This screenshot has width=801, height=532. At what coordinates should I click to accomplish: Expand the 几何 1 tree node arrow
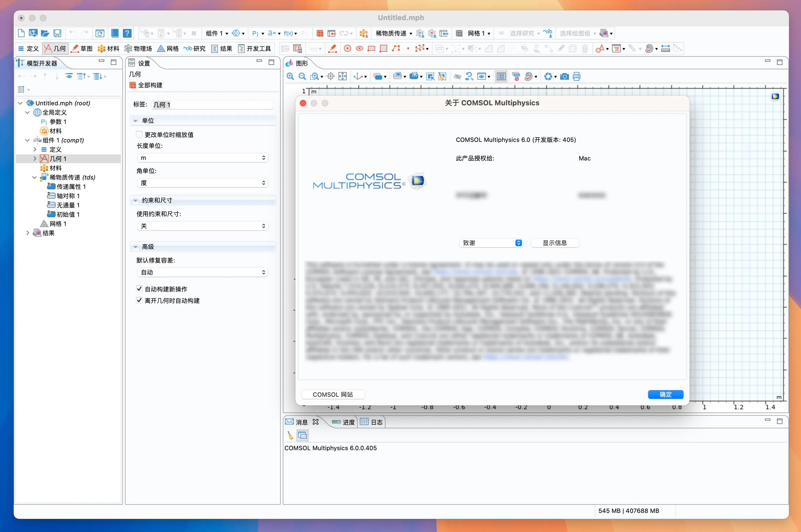tap(35, 159)
